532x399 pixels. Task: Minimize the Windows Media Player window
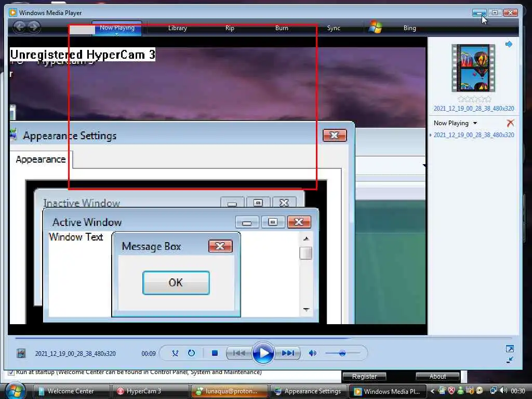coord(479,13)
